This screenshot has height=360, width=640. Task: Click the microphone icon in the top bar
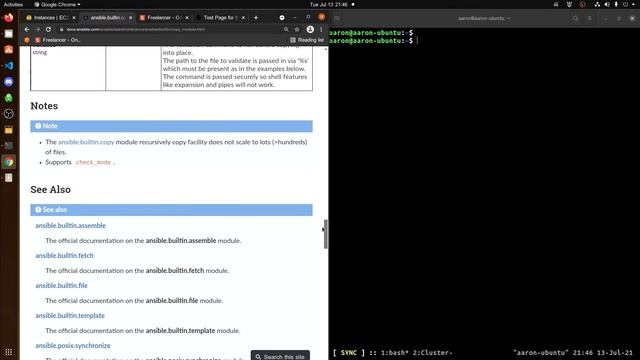[616, 4]
